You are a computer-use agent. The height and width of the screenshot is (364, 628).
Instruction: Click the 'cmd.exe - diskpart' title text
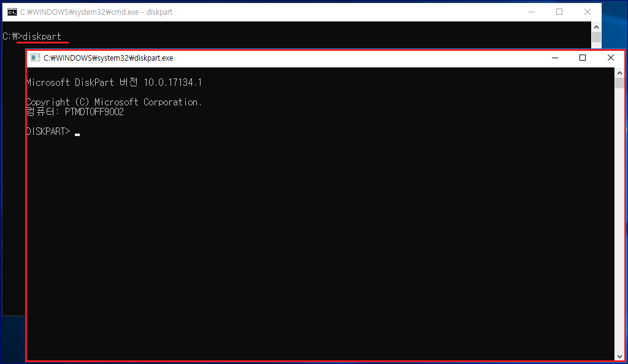(96, 12)
